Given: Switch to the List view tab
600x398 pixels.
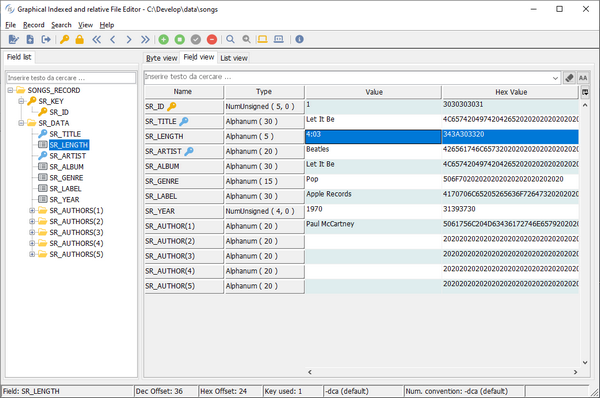Looking at the screenshot, I should (234, 58).
